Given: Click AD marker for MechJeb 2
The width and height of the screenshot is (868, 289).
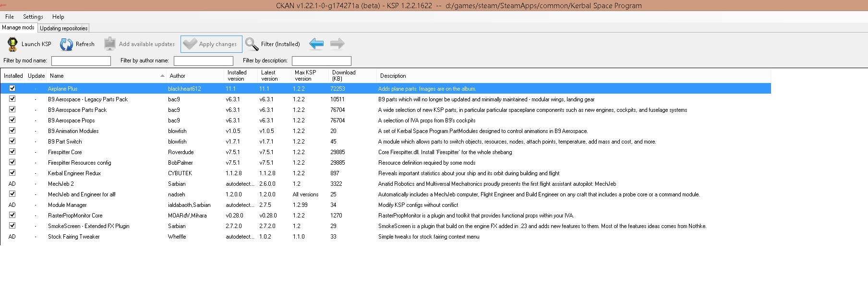Looking at the screenshot, I should [x=12, y=184].
